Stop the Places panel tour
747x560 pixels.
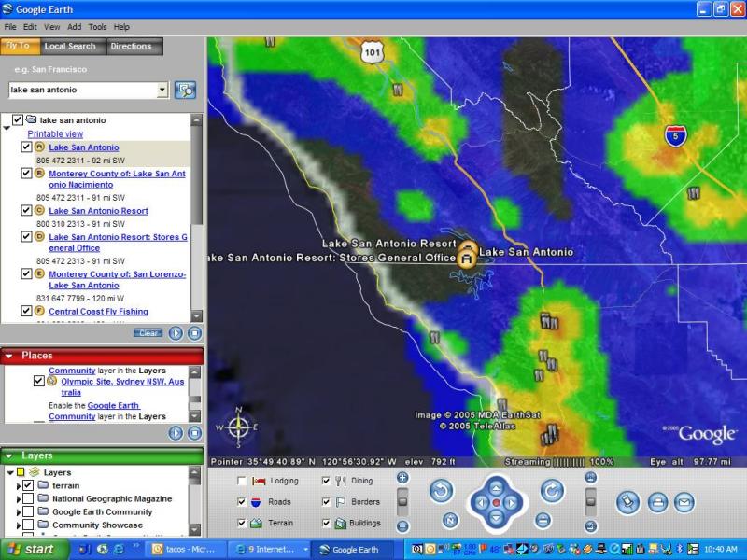(x=194, y=433)
